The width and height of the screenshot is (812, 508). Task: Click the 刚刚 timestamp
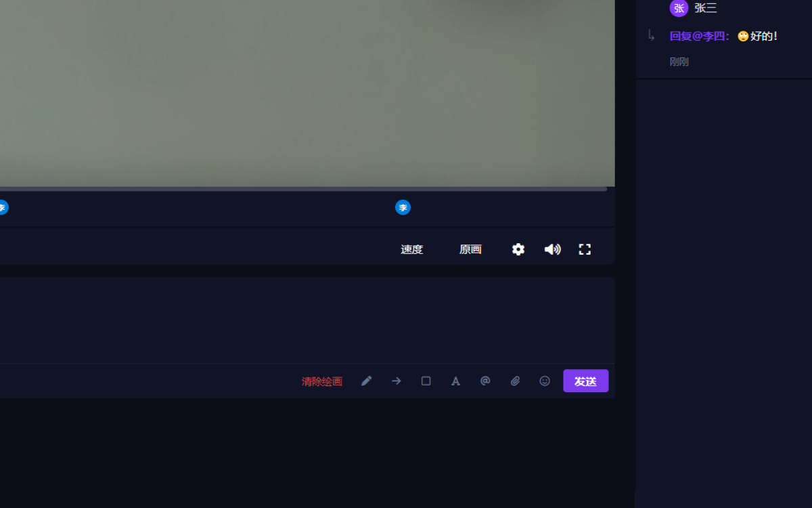pos(679,62)
